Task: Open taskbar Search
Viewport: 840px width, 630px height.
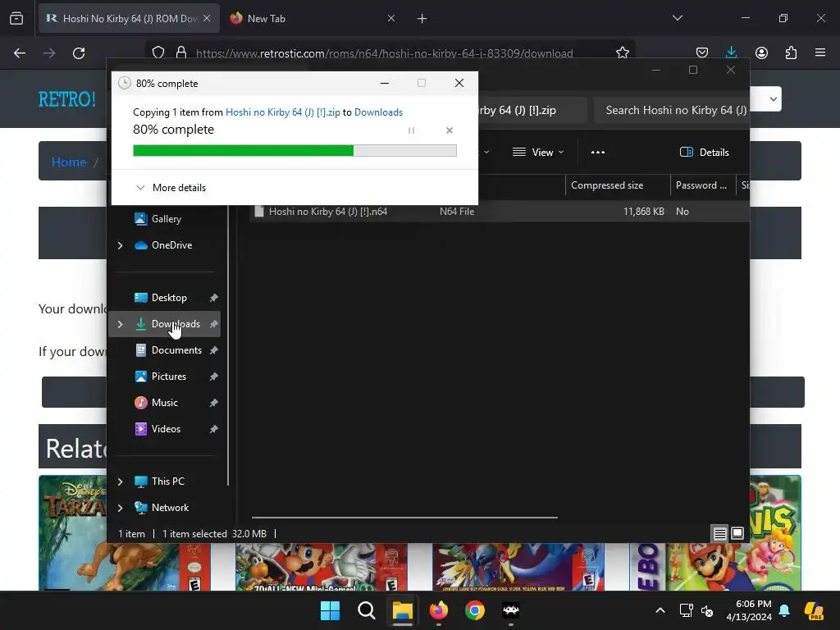Action: coord(367,610)
